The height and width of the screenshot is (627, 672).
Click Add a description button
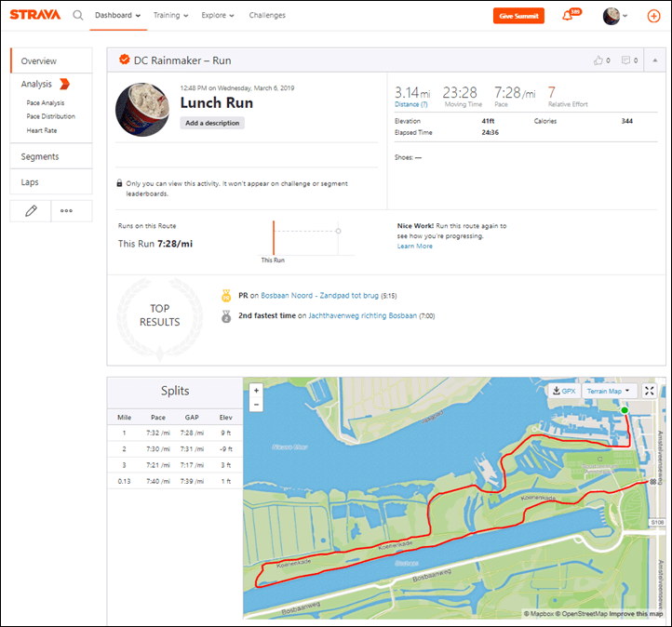pos(212,123)
